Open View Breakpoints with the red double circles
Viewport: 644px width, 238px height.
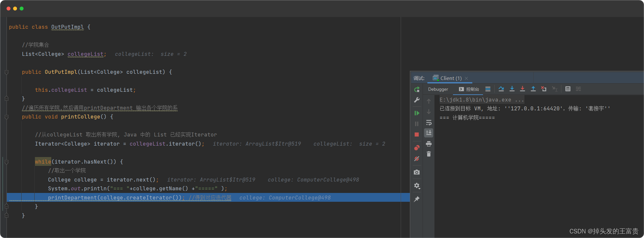(417, 148)
